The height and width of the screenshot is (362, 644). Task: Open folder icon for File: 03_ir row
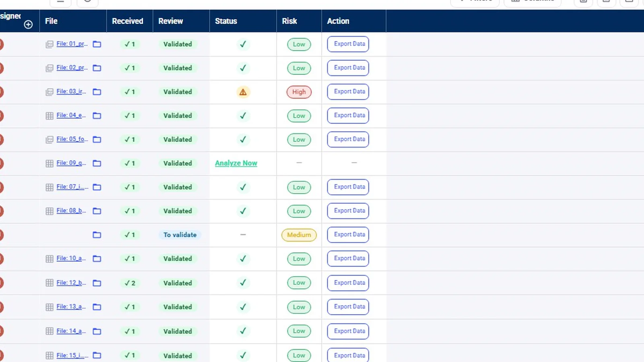[x=97, y=92]
